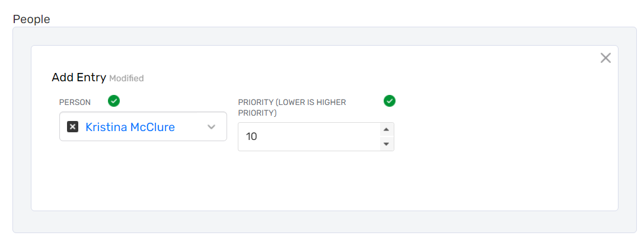The height and width of the screenshot is (242, 644).
Task: Decrease priority with the down arrow
Action: tap(386, 144)
